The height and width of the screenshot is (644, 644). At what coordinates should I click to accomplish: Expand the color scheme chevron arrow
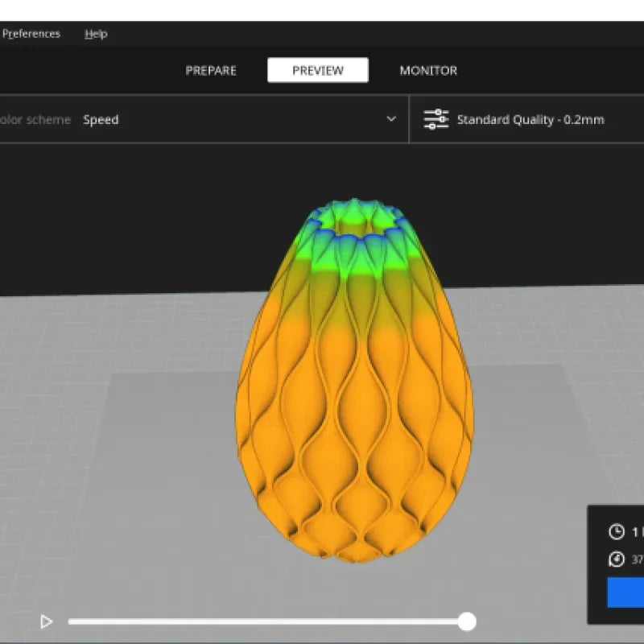[x=391, y=119]
